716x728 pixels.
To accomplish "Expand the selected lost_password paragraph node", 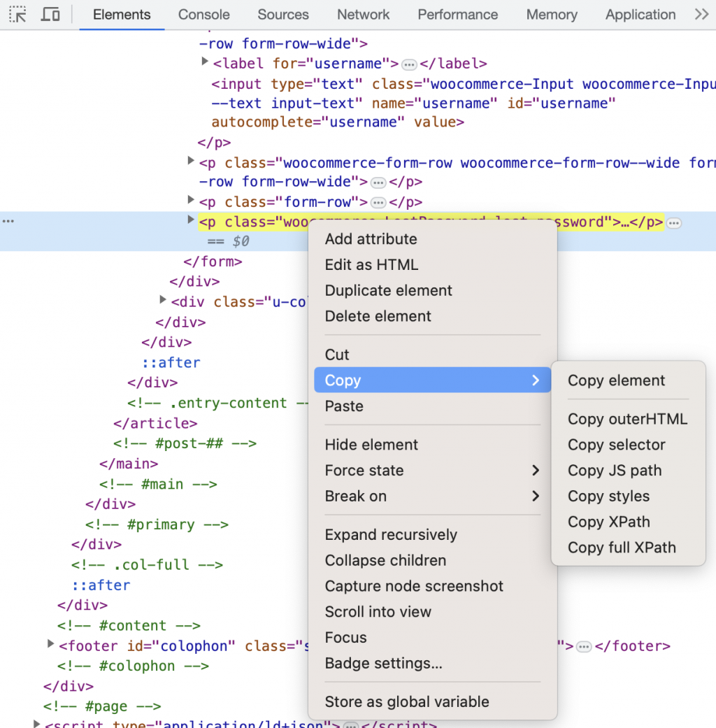I will pos(190,220).
